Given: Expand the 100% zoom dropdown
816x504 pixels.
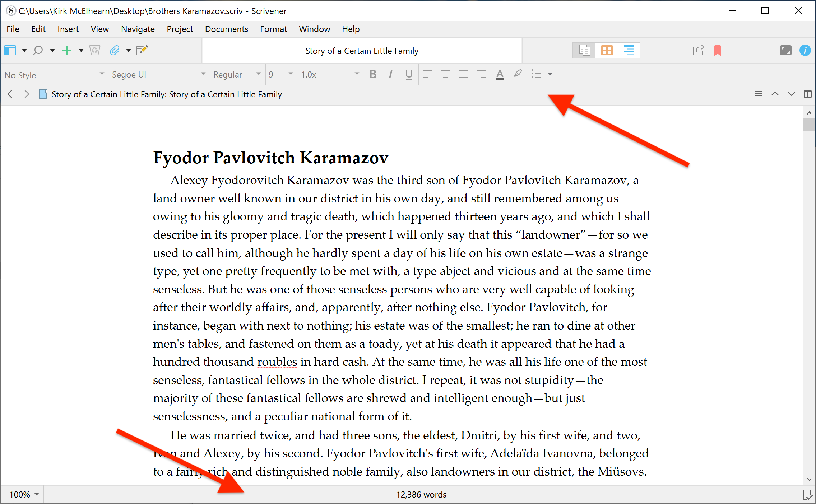Looking at the screenshot, I should (x=24, y=494).
